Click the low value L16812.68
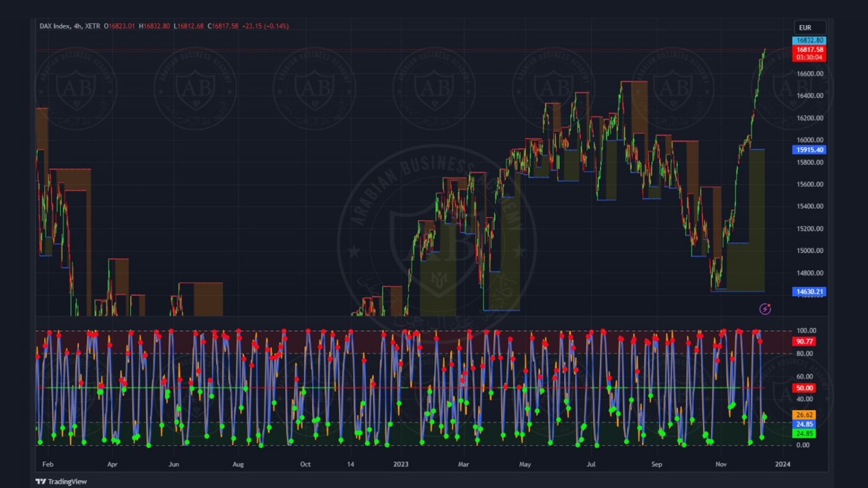868x488 pixels. (189, 26)
